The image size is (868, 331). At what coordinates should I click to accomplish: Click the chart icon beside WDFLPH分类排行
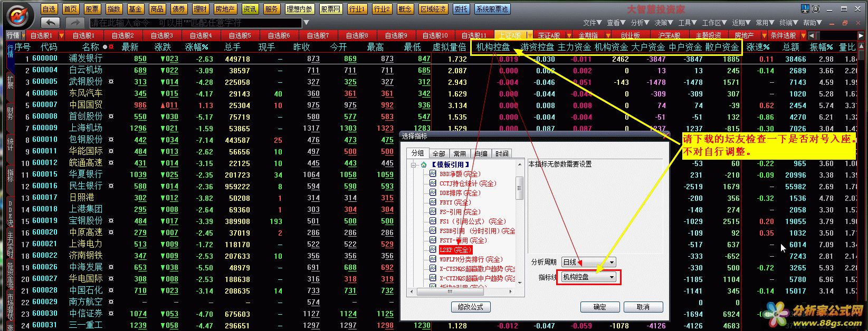(433, 259)
